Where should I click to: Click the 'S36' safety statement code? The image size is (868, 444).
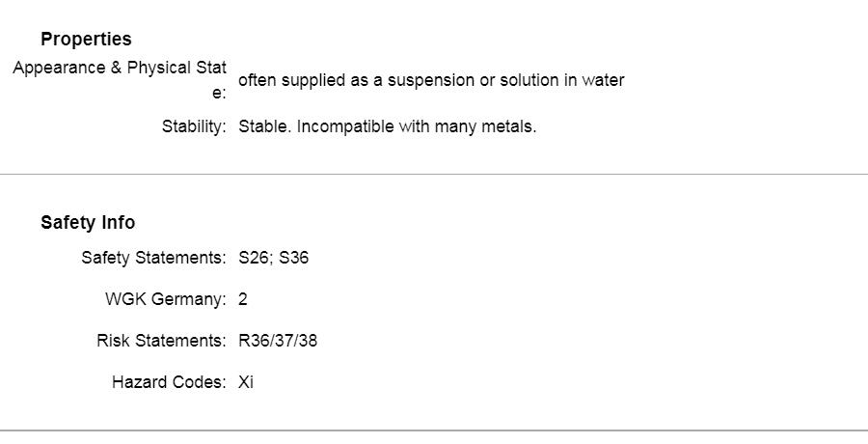click(293, 258)
